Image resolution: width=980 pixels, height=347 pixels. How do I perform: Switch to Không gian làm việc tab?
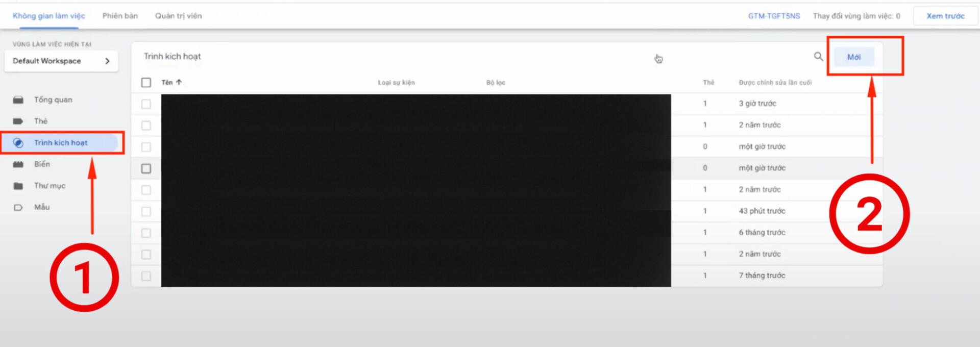pos(49,16)
